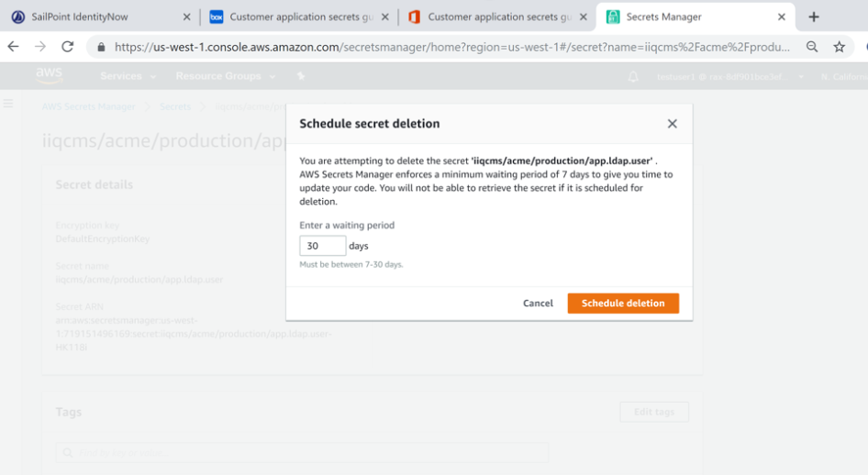This screenshot has height=475, width=868.
Task: View site security lock information
Action: pyautogui.click(x=100, y=47)
